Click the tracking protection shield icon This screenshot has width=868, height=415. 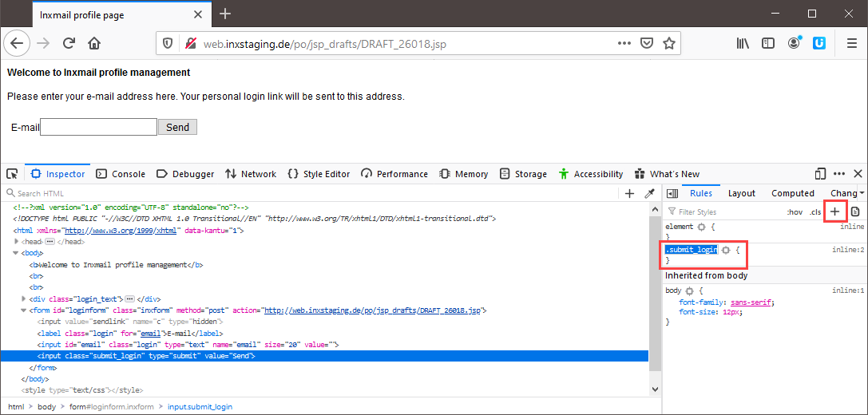coord(167,44)
